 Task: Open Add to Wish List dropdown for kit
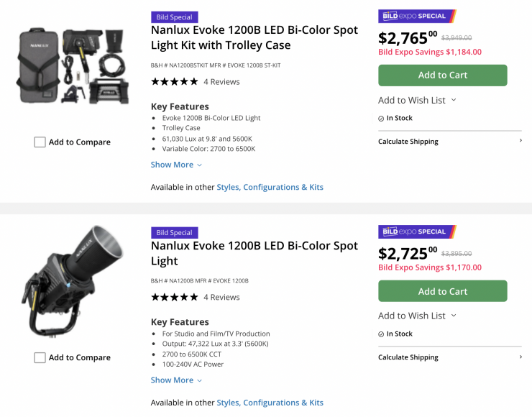417,100
